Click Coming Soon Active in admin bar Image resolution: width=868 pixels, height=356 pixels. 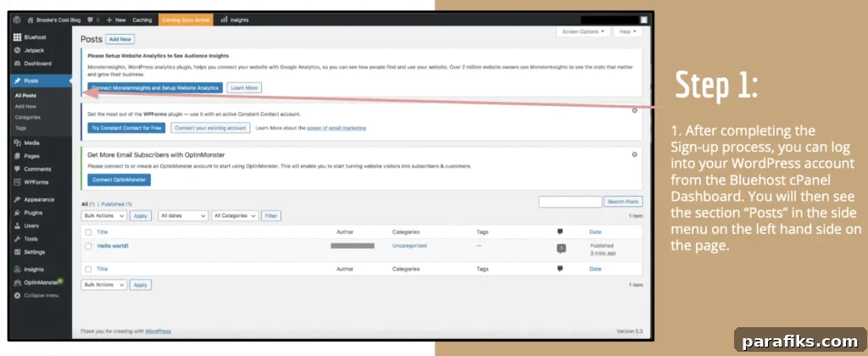pos(186,20)
